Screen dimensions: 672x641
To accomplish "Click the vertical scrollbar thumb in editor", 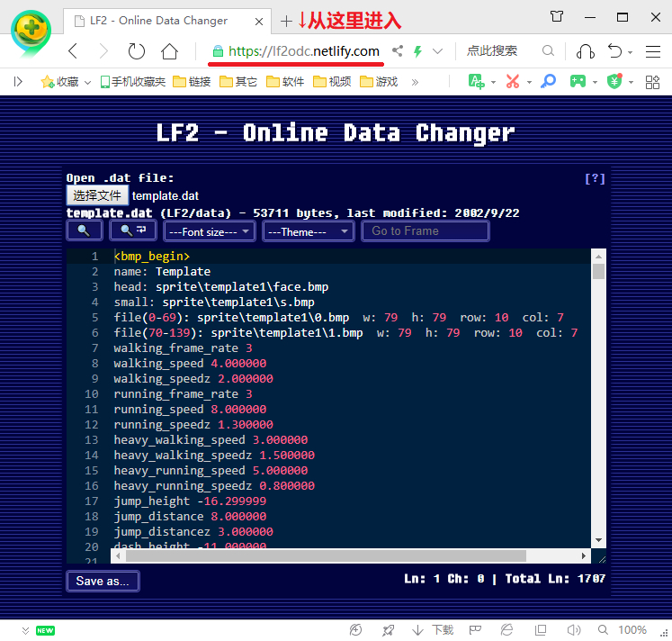I will click(598, 271).
